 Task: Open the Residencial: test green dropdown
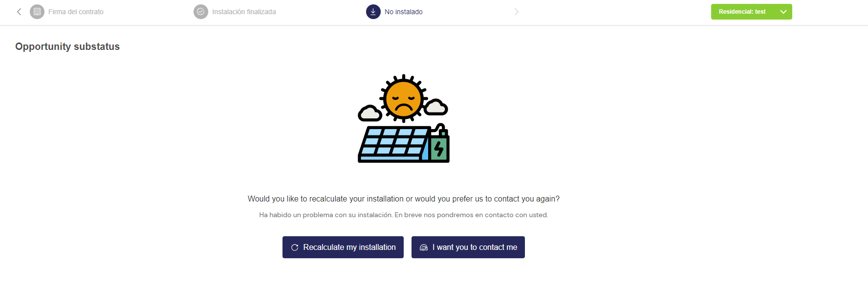751,12
